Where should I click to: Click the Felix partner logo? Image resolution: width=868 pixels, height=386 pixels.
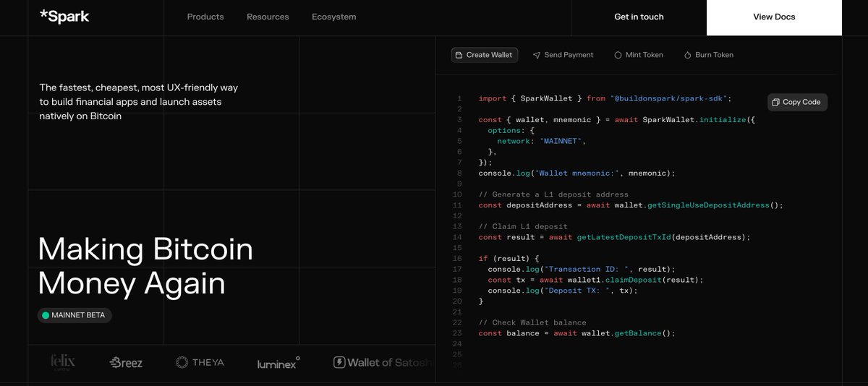(63, 361)
